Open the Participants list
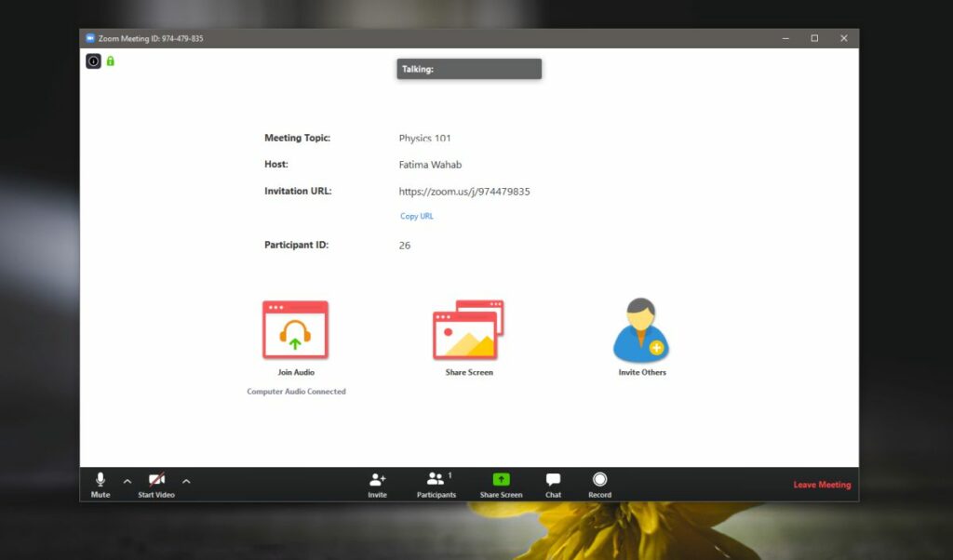The image size is (953, 560). [436, 479]
